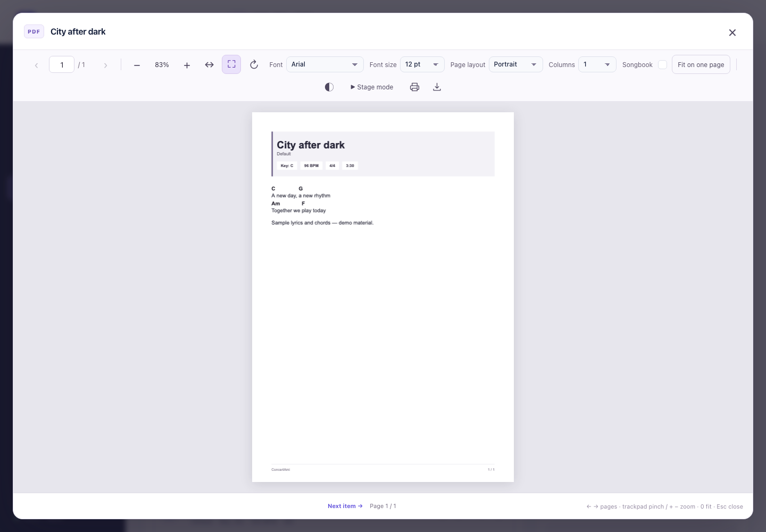Click the '96 BPM' tag

click(311, 165)
